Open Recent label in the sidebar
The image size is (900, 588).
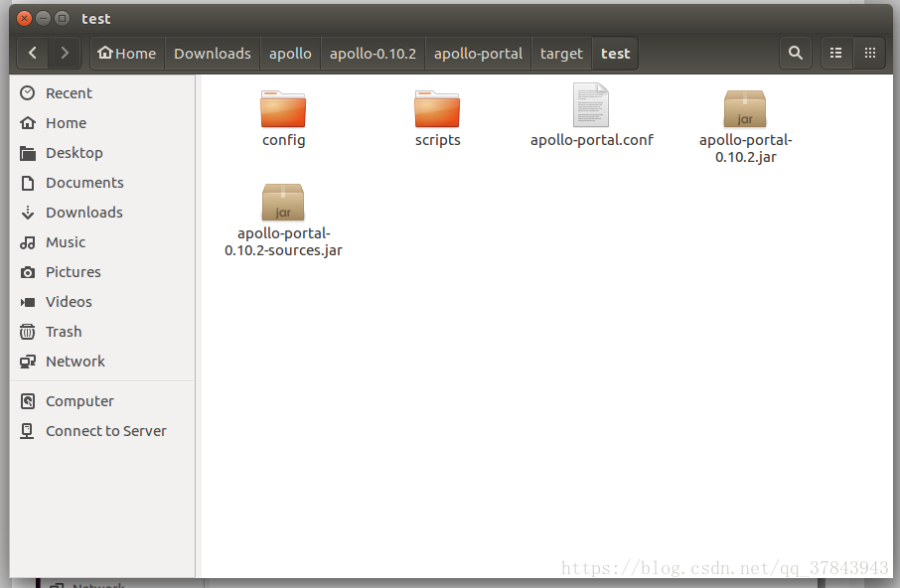pos(69,93)
